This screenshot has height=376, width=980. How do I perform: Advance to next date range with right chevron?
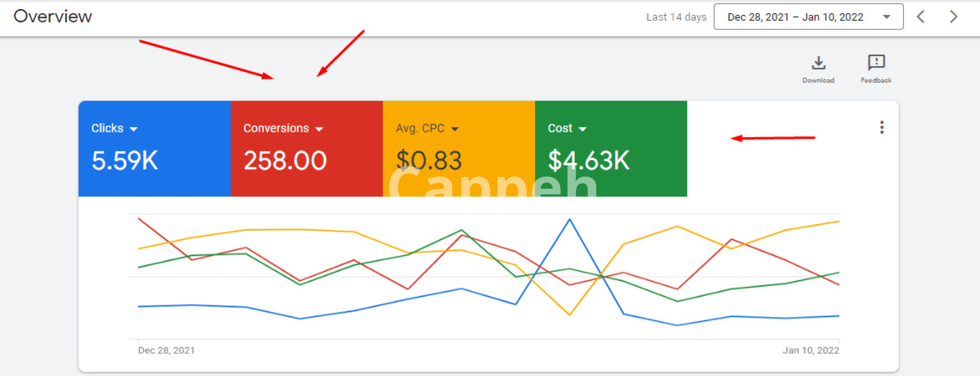(x=953, y=17)
